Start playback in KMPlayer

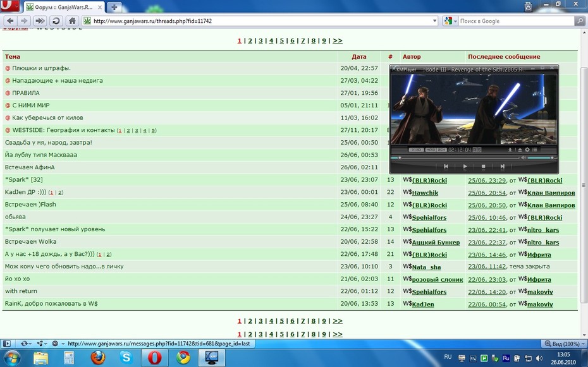465,166
